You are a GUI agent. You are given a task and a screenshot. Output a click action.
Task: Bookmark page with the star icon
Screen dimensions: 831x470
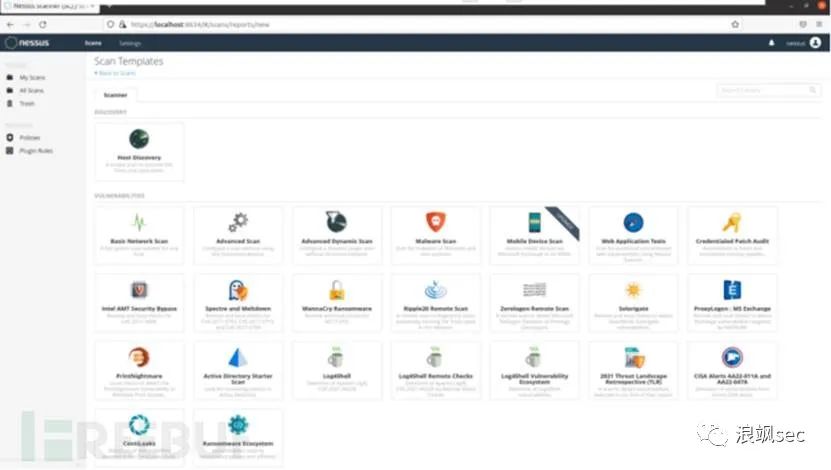click(x=735, y=24)
